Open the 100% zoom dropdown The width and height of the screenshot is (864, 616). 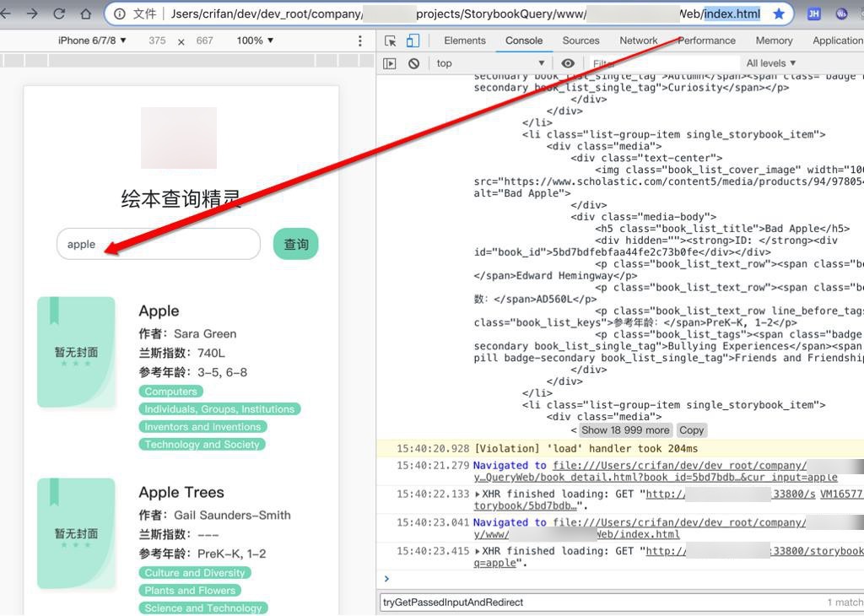255,41
